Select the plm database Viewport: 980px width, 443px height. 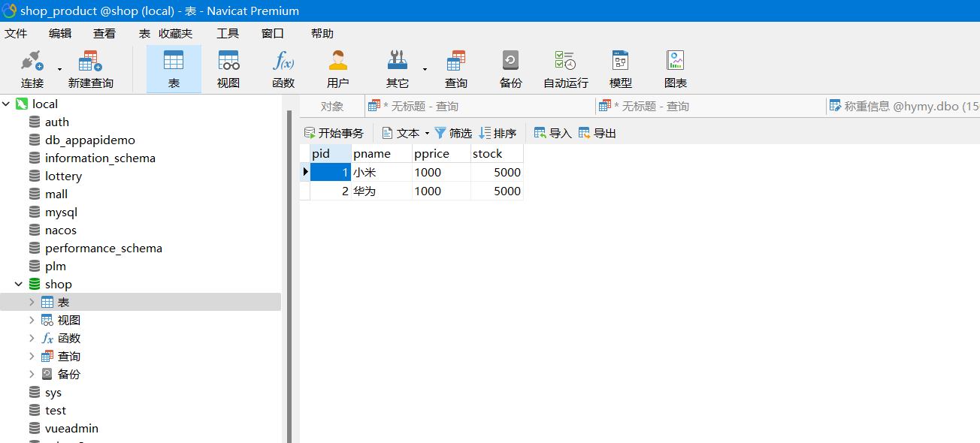56,267
